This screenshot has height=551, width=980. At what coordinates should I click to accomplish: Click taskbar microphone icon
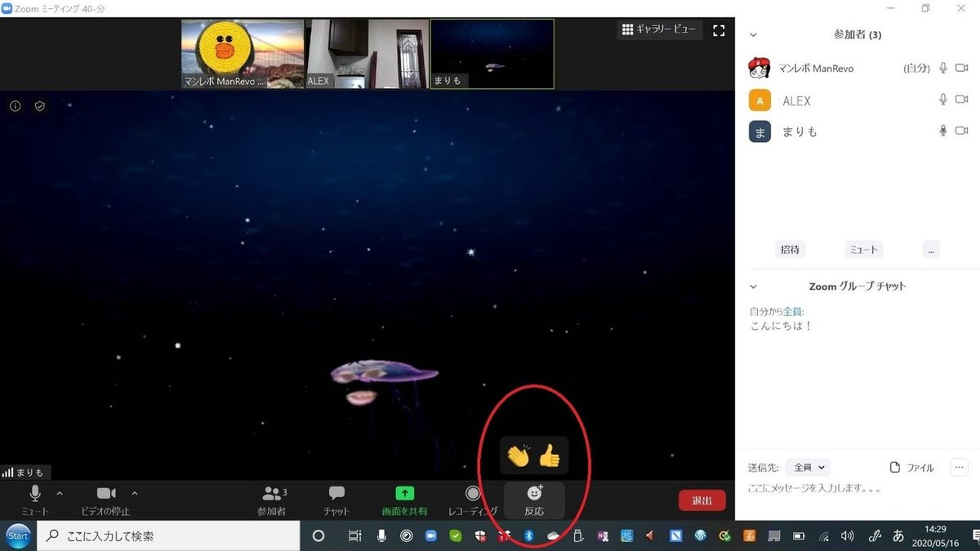pyautogui.click(x=381, y=536)
